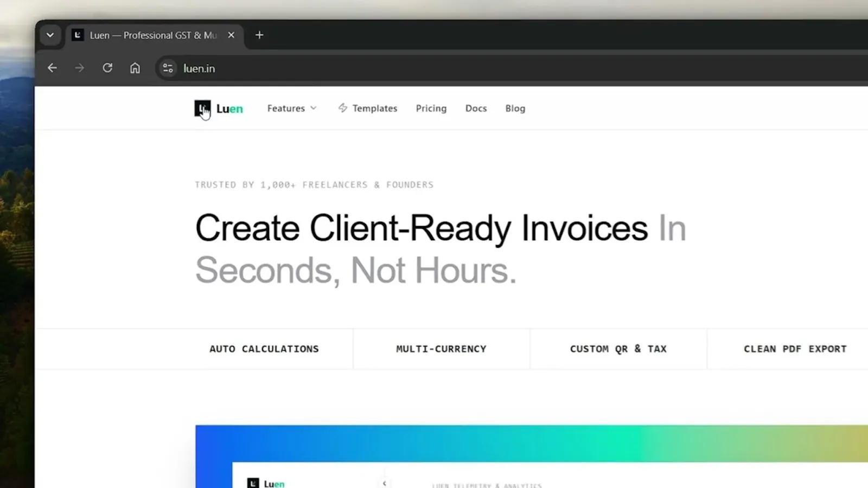The width and height of the screenshot is (868, 488).
Task: Open the Blog page
Action: coord(515,108)
